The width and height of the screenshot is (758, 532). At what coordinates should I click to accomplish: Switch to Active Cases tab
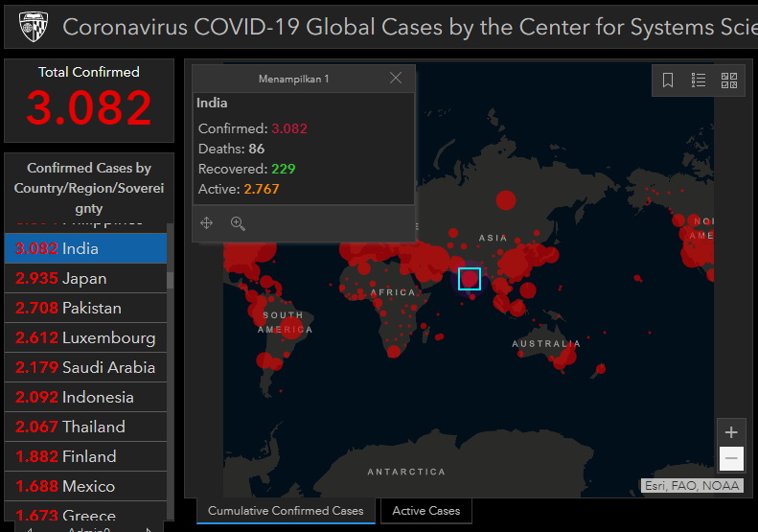click(425, 511)
